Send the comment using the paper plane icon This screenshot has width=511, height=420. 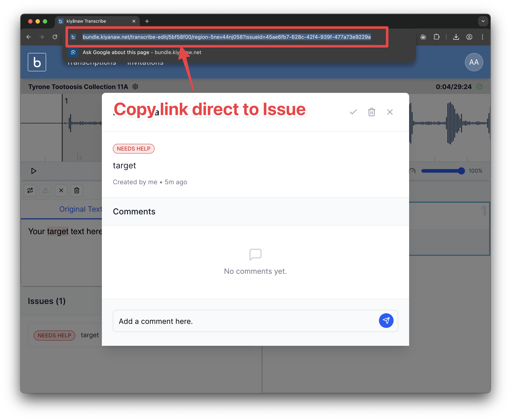pos(386,321)
